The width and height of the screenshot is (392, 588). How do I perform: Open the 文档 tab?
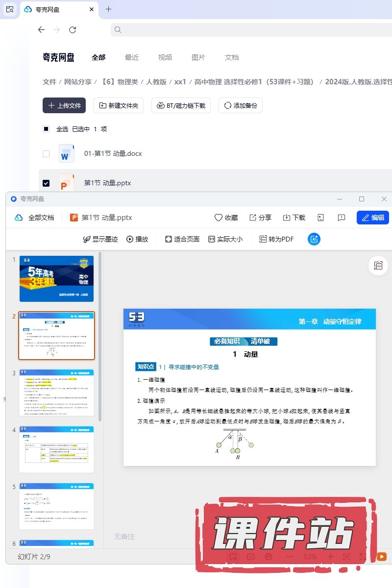[232, 57]
